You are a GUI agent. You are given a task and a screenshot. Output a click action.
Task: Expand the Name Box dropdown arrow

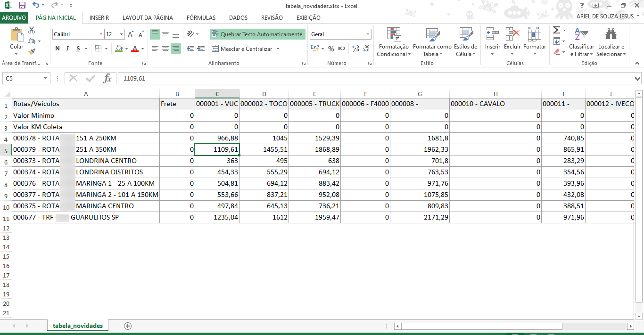(x=45, y=78)
